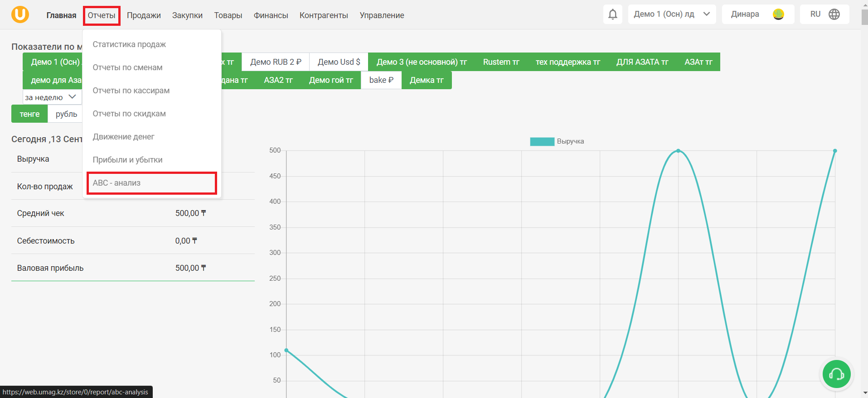
Task: Click the chart peak point at 500
Action: [x=678, y=151]
